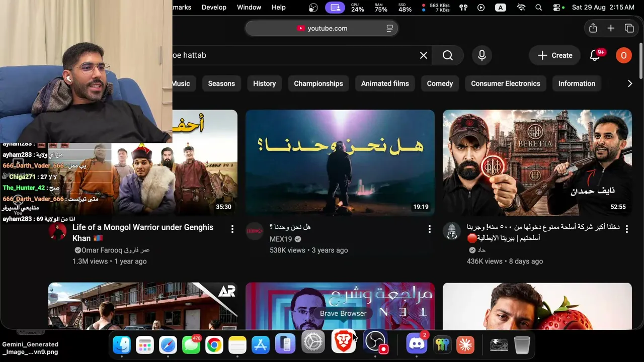Open the network speed menu bar monitor

[x=437, y=8]
